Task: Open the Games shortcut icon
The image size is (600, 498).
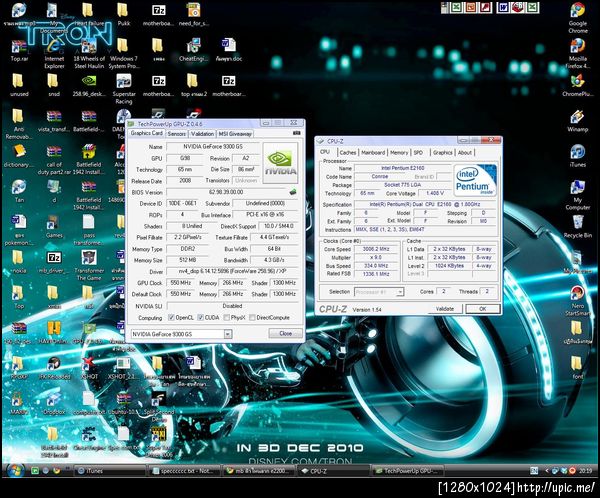Action: click(54, 226)
